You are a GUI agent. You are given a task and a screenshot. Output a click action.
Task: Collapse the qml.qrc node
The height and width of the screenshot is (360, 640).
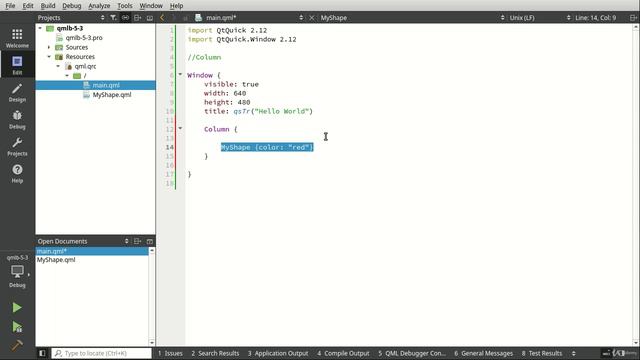(x=58, y=66)
